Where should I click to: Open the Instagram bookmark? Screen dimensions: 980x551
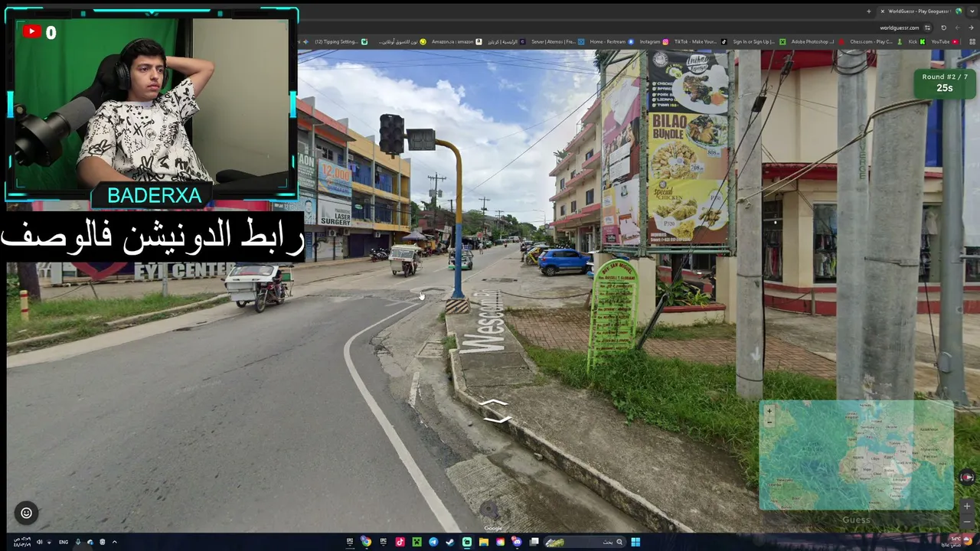click(x=654, y=42)
